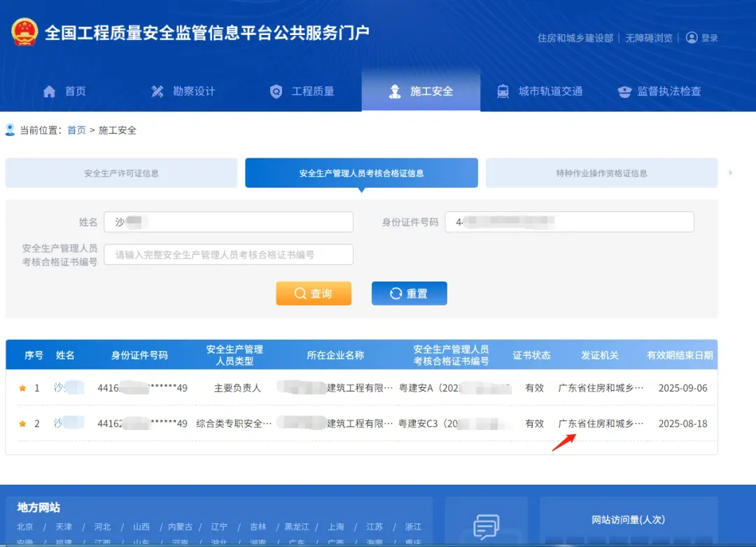Switch to the 安全生产许可证信息 tab
Screen dimensions: 756x547
click(x=122, y=173)
